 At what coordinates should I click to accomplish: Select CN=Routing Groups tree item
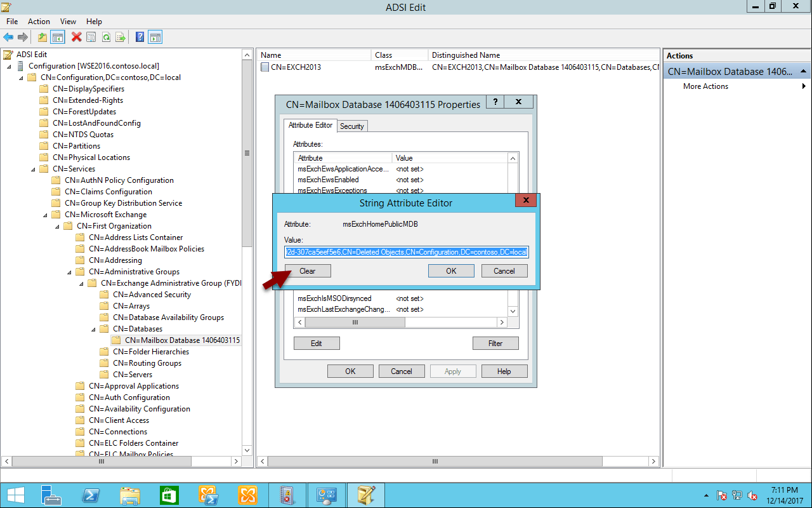[147, 363]
